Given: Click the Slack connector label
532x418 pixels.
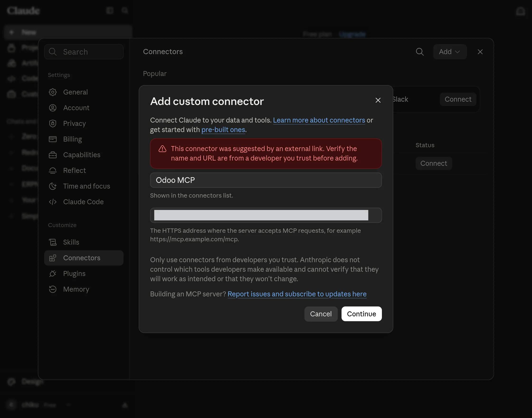Looking at the screenshot, I should tap(400, 99).
